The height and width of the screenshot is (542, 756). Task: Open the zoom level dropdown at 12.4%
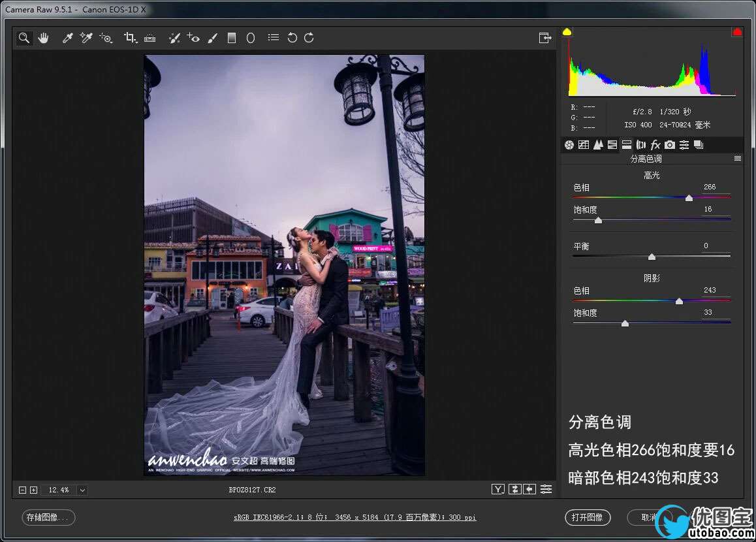83,490
